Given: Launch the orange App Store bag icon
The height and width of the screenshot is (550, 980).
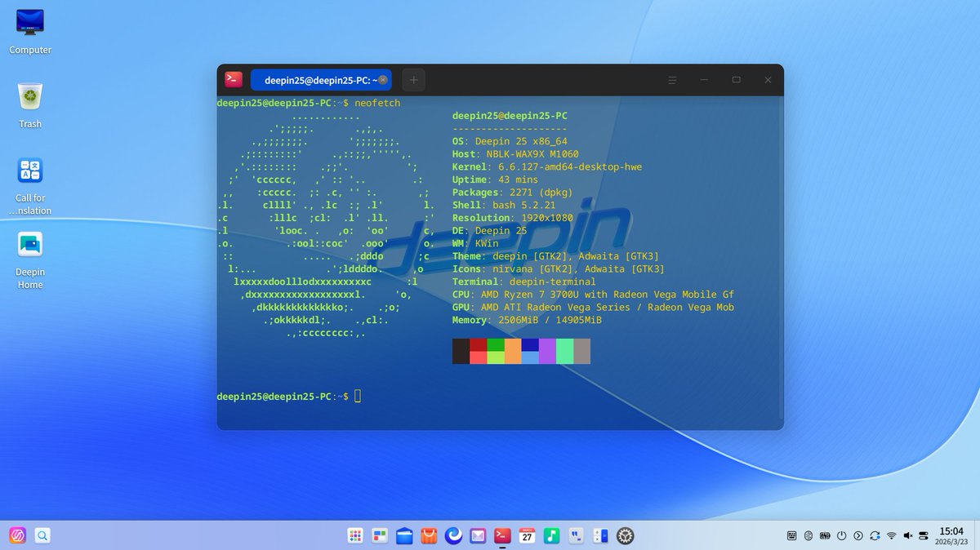Looking at the screenshot, I should pos(429,535).
